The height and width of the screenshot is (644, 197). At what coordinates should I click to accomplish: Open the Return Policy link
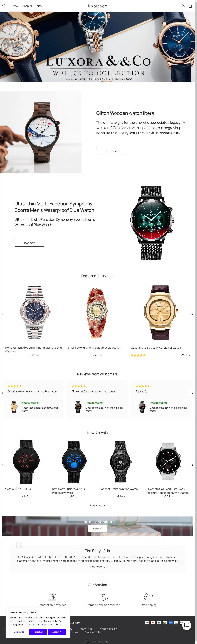point(86,629)
